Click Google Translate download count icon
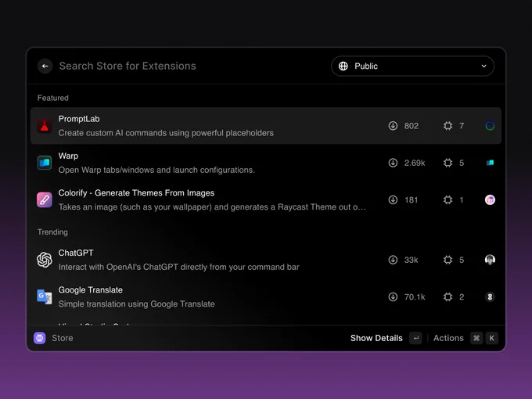 point(393,297)
